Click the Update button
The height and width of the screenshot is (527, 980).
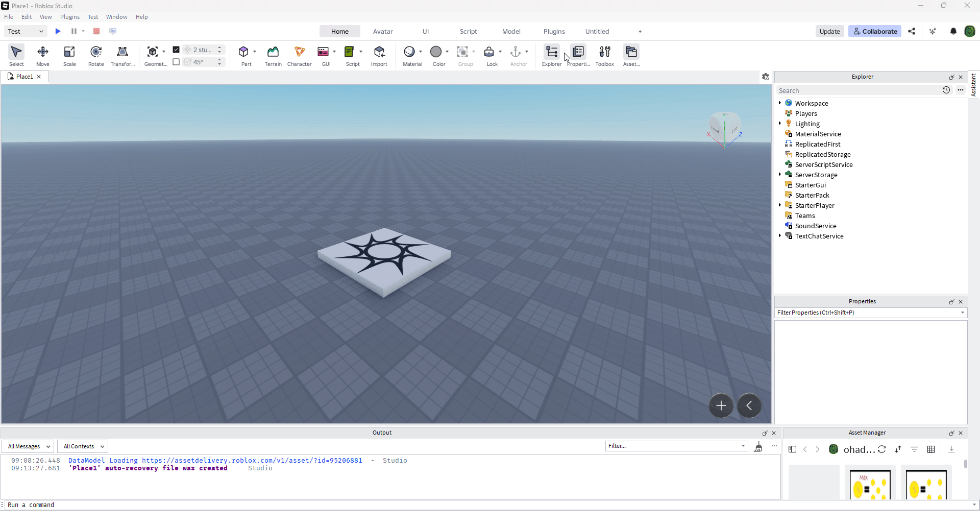pos(829,31)
